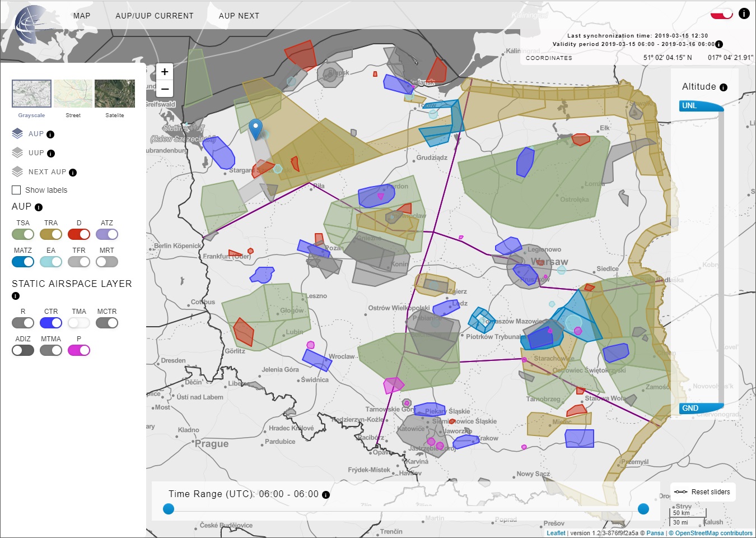Open info icon beside Time Range
756x538 pixels.
326,495
